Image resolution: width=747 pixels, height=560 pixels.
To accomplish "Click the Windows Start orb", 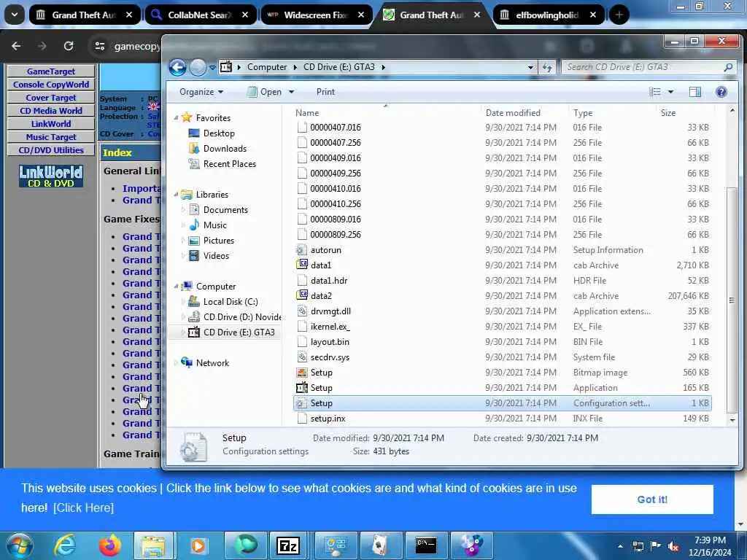I will pos(19,545).
